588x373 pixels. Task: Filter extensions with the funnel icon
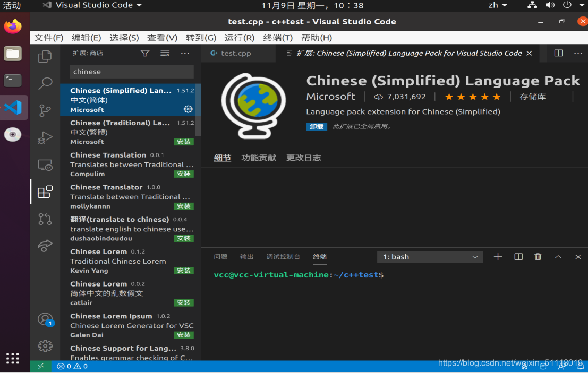[145, 53]
